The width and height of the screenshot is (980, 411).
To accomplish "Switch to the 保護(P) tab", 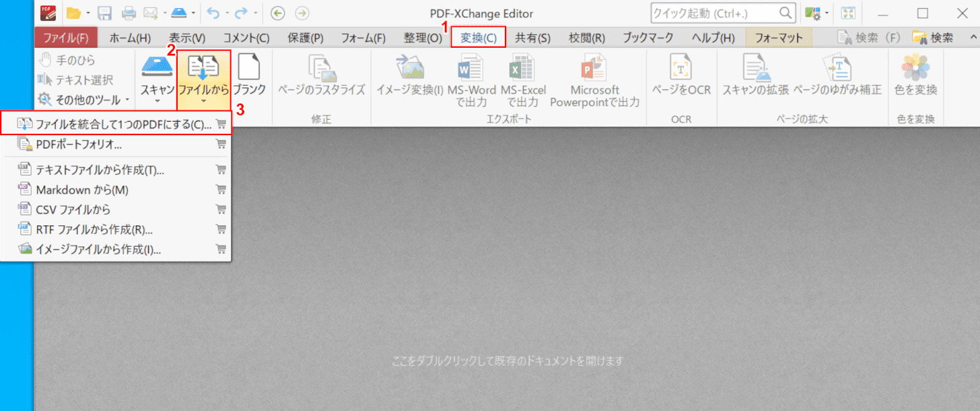I will [306, 38].
